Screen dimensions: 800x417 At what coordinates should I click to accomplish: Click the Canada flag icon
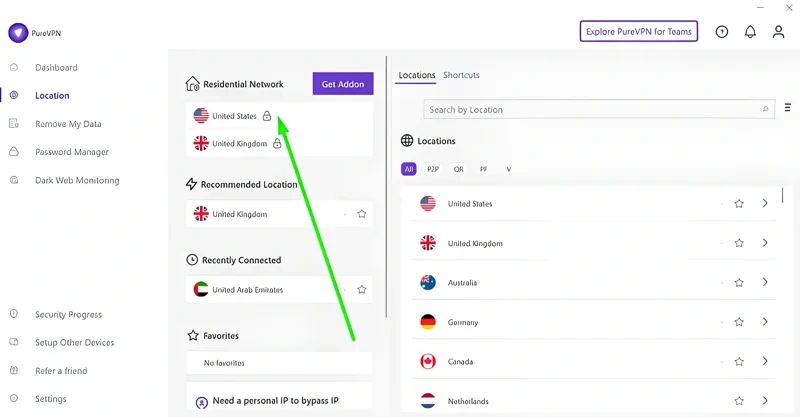click(x=428, y=361)
